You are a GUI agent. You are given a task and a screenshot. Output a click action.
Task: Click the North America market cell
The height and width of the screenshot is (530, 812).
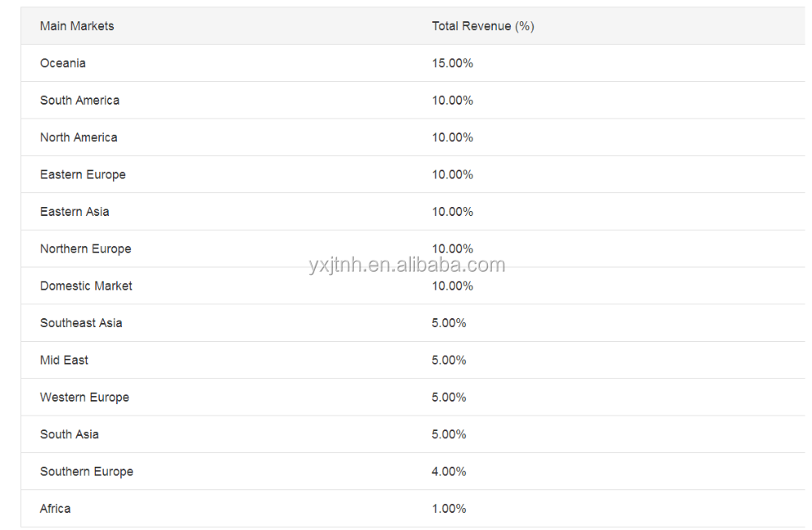tap(79, 138)
